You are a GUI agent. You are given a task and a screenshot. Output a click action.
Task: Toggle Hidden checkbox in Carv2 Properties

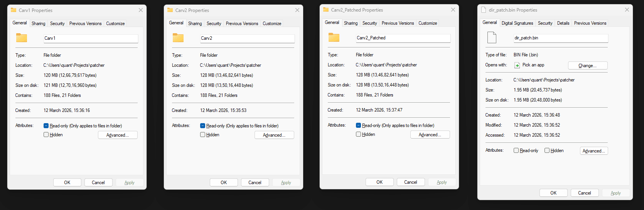coord(202,135)
